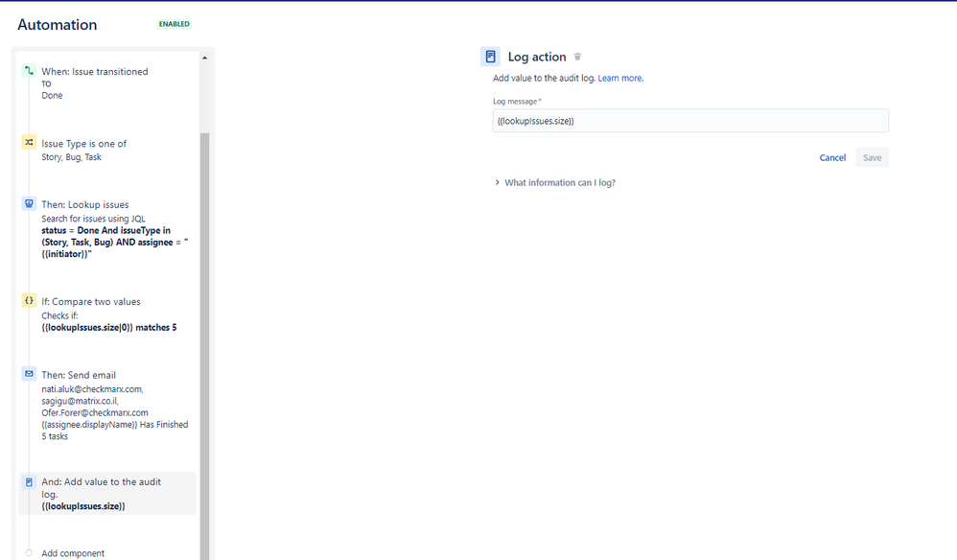This screenshot has height=560, width=957.
Task: Click the audit log action icon in rule list
Action: (x=29, y=482)
